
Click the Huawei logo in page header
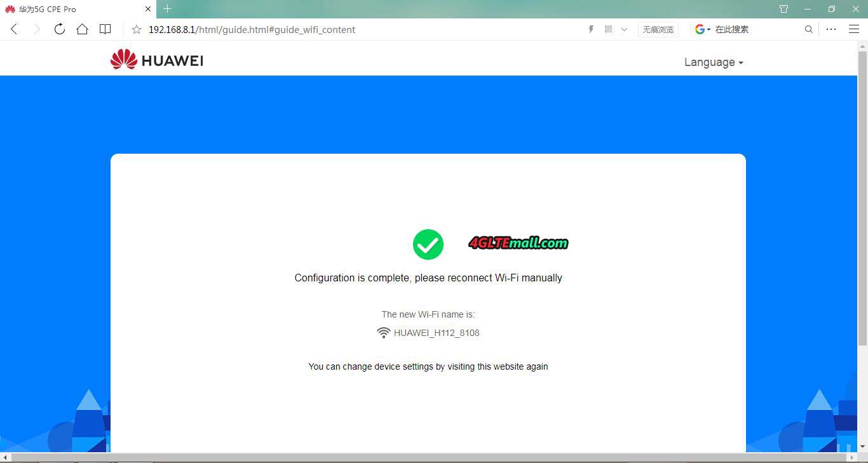[156, 60]
